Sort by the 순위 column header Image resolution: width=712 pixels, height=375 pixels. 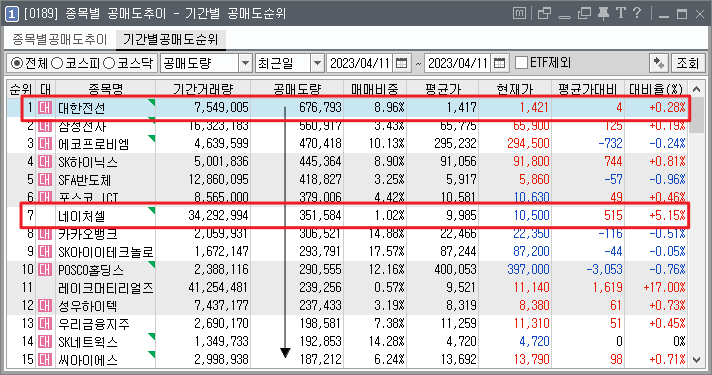tap(21, 89)
